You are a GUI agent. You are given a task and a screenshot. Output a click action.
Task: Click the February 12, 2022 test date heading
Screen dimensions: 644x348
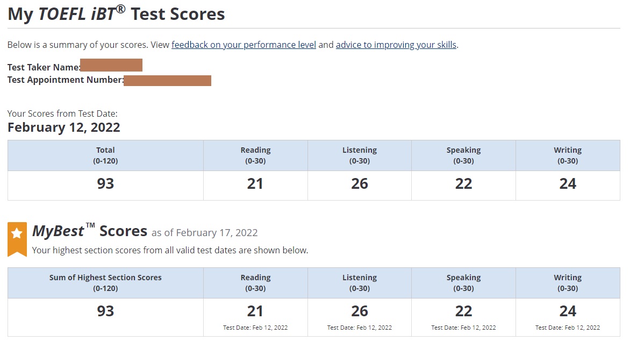pyautogui.click(x=64, y=127)
